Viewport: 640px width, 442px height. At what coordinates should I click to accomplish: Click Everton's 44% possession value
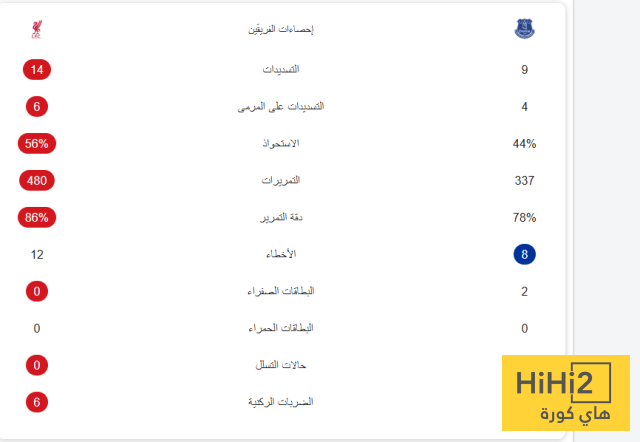click(525, 144)
